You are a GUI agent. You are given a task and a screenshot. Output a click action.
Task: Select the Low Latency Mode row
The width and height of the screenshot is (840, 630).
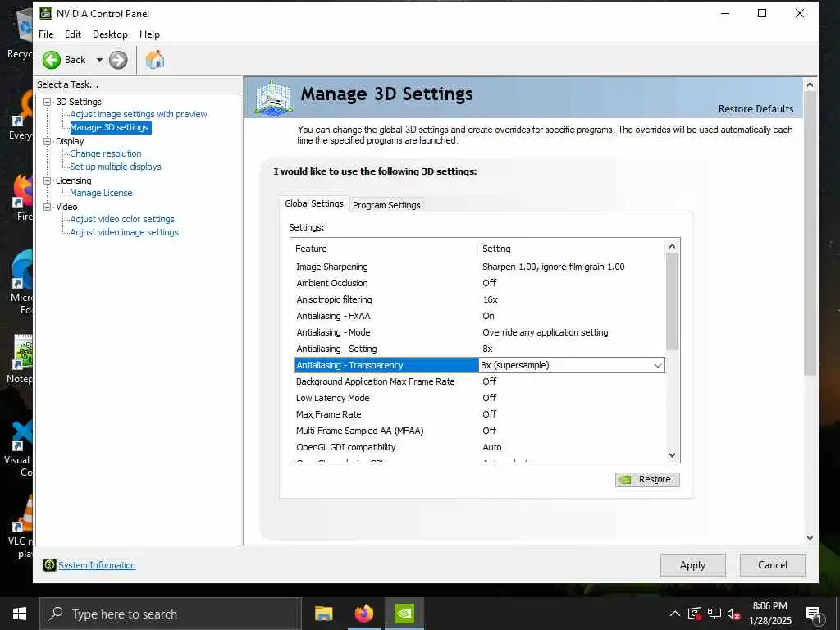(480, 398)
